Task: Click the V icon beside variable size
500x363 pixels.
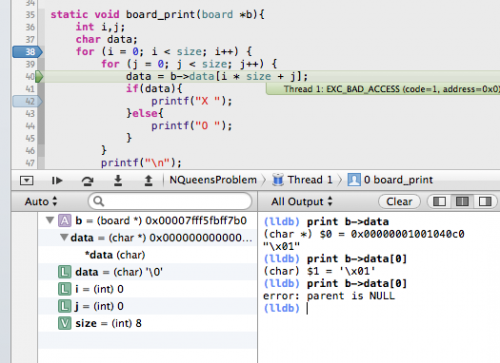Action: point(65,323)
